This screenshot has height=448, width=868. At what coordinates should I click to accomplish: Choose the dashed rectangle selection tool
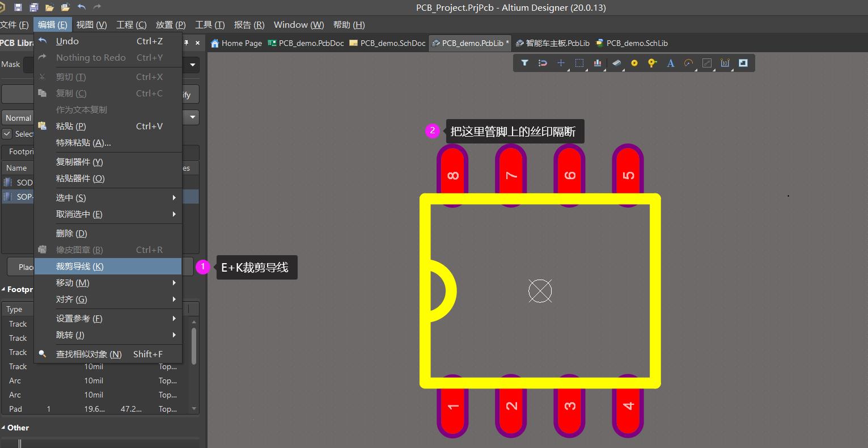pyautogui.click(x=579, y=63)
